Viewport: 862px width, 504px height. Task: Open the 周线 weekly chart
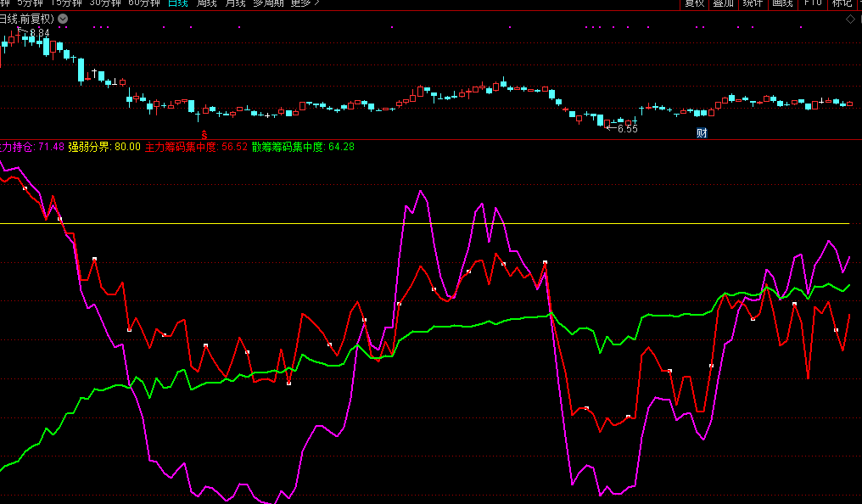coord(206,3)
